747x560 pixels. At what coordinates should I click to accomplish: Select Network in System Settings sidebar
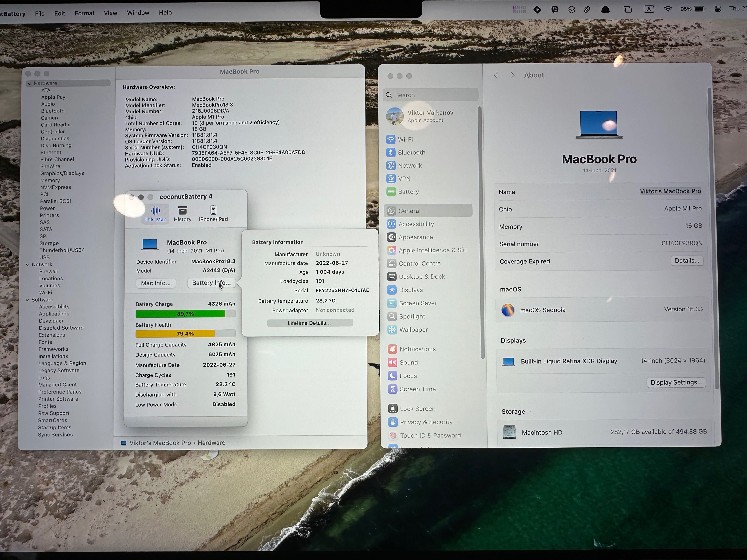404,165
